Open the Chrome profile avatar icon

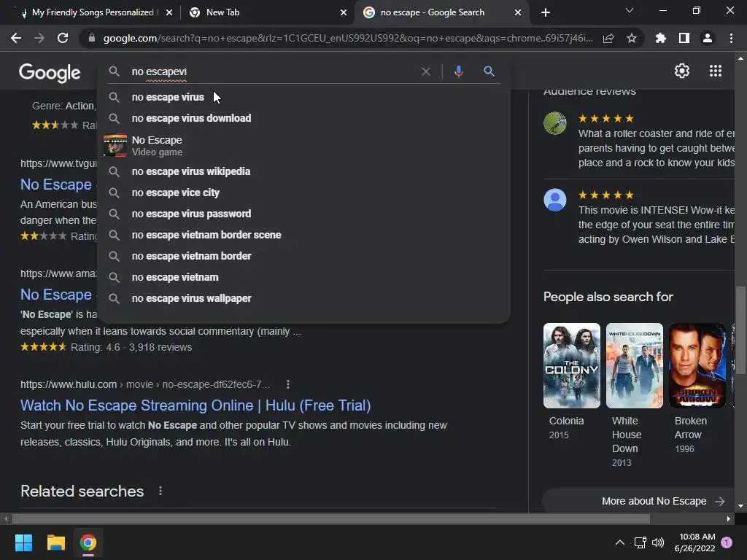coord(708,38)
